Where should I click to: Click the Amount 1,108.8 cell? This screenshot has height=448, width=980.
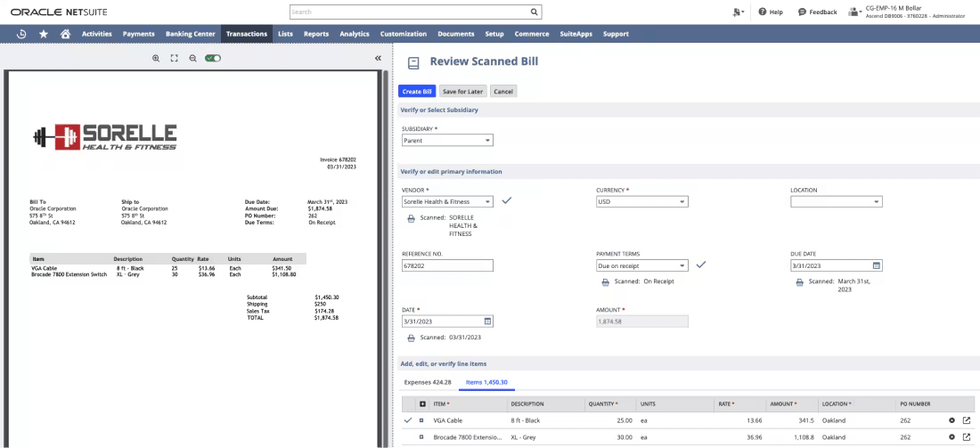click(x=792, y=437)
